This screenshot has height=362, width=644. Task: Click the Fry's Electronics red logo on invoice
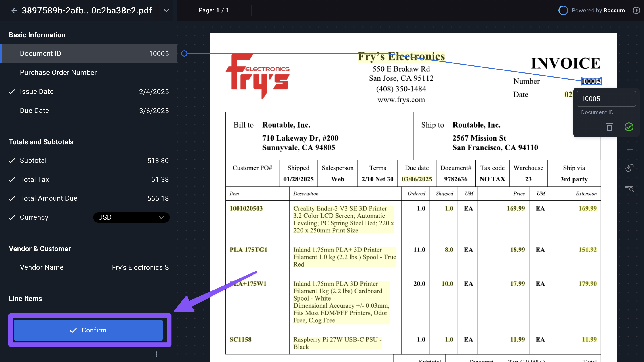257,76
